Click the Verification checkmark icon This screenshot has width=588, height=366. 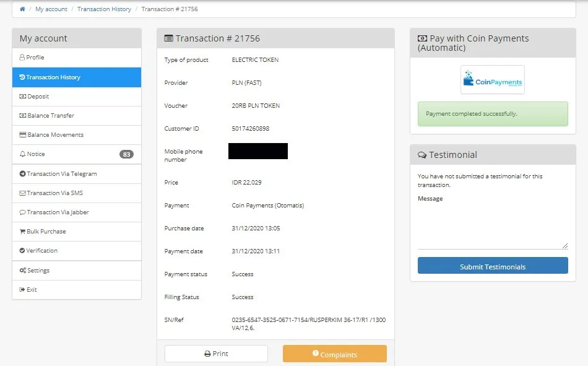click(22, 250)
